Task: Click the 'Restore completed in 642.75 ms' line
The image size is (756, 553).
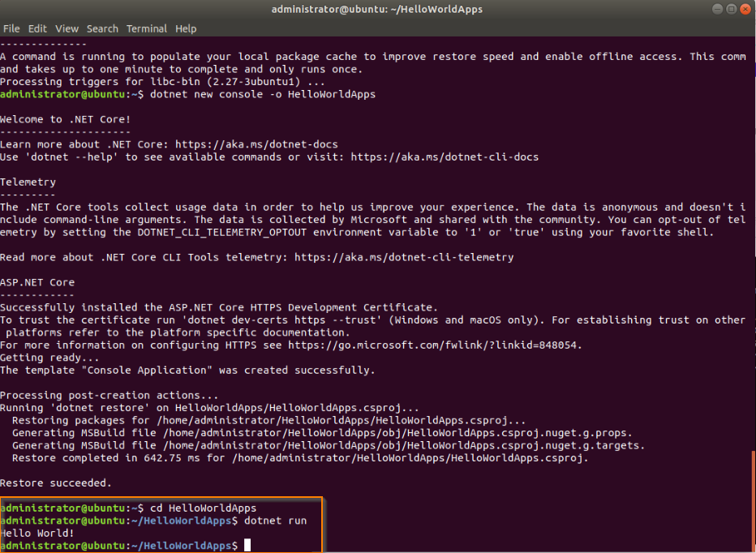Action: coord(300,458)
